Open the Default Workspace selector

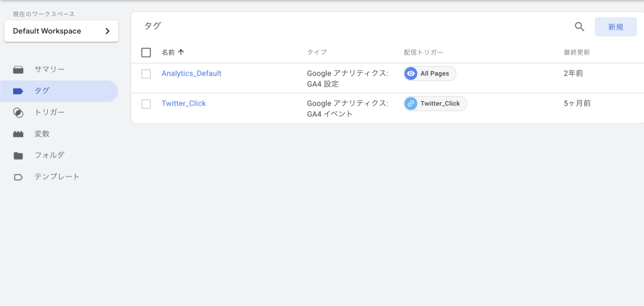click(61, 31)
